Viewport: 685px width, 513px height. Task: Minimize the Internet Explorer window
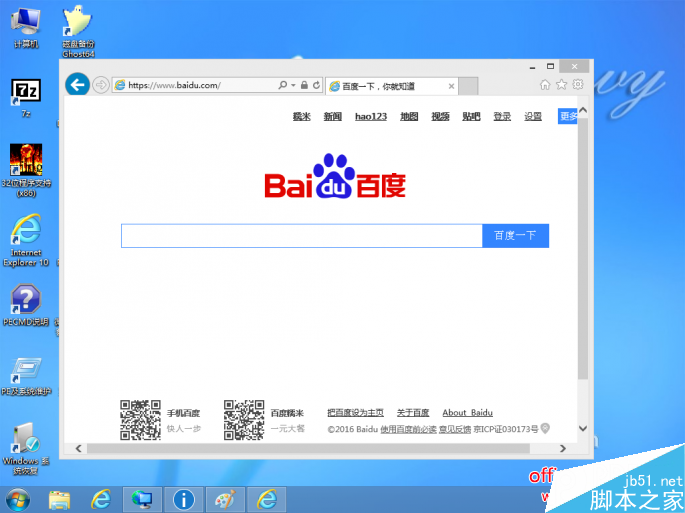[533, 67]
